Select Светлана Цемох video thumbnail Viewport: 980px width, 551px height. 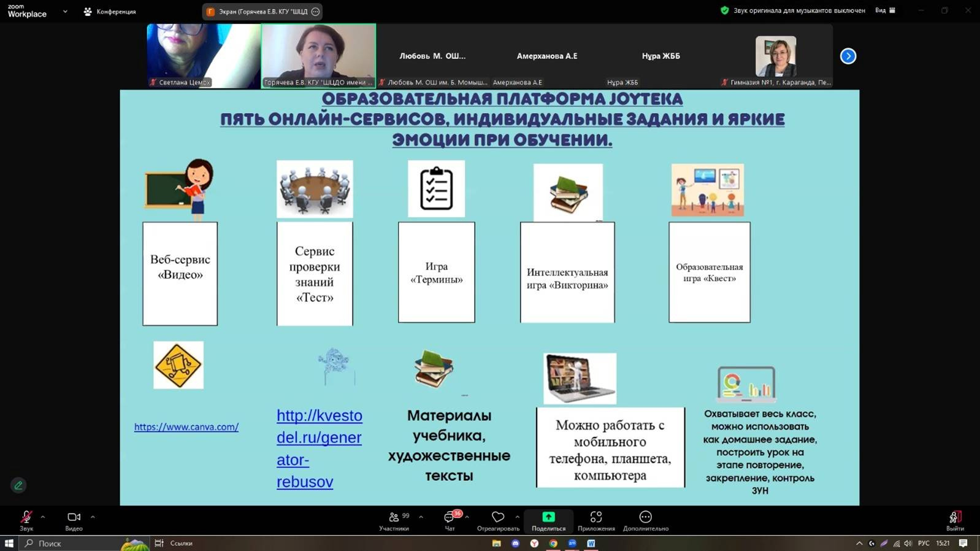[204, 56]
